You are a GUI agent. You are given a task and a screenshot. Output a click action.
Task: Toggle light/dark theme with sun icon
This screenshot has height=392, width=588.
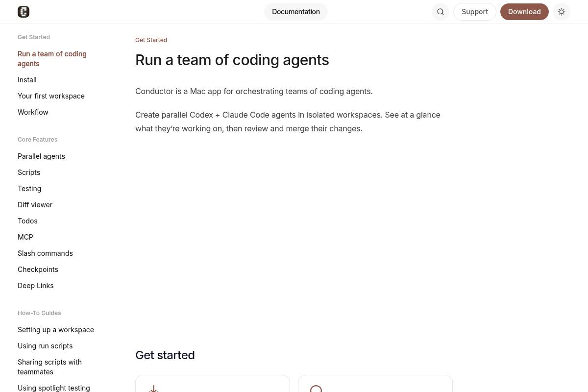(561, 12)
